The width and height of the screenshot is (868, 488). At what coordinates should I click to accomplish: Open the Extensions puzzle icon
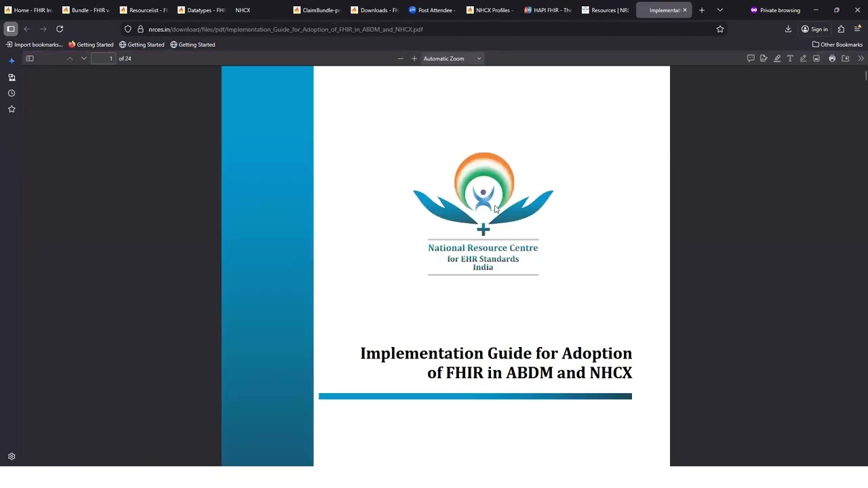coord(841,29)
